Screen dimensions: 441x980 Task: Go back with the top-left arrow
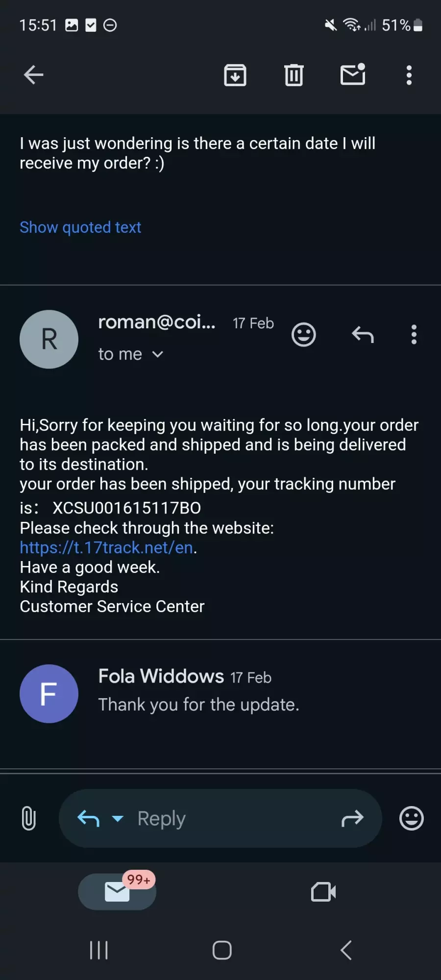click(34, 75)
